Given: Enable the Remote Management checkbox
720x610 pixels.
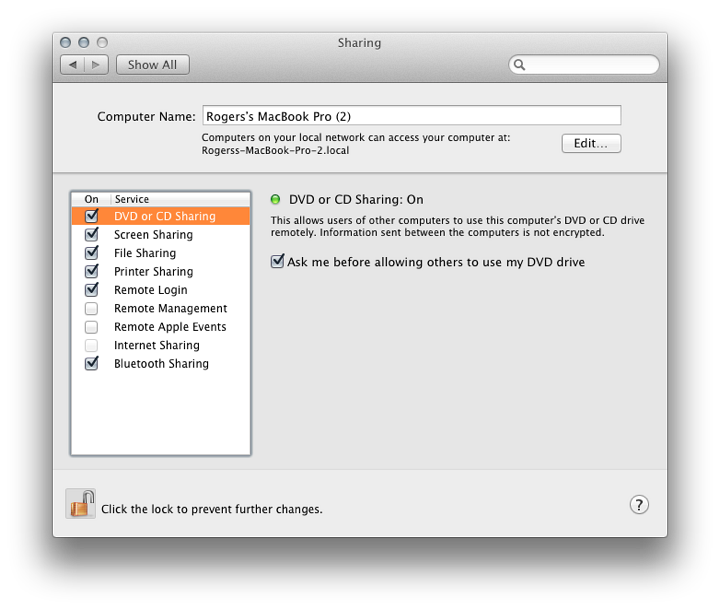Looking at the screenshot, I should click(x=91, y=308).
